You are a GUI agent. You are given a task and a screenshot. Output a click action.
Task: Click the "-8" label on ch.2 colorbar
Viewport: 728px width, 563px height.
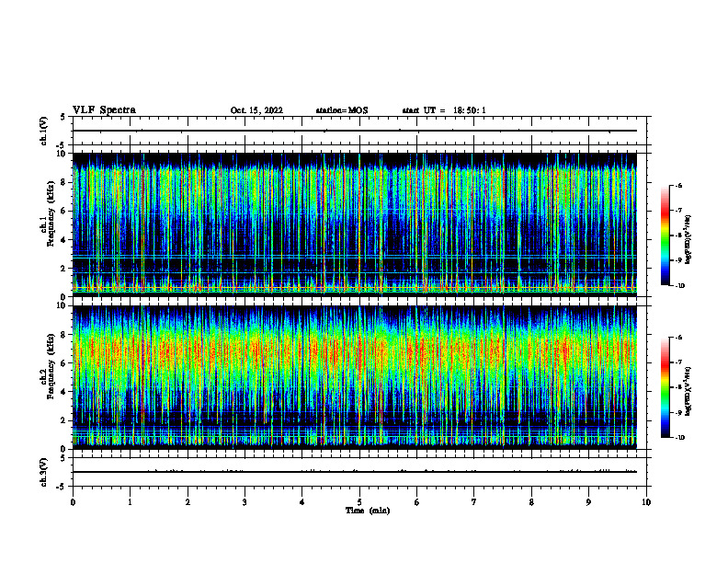(x=678, y=387)
